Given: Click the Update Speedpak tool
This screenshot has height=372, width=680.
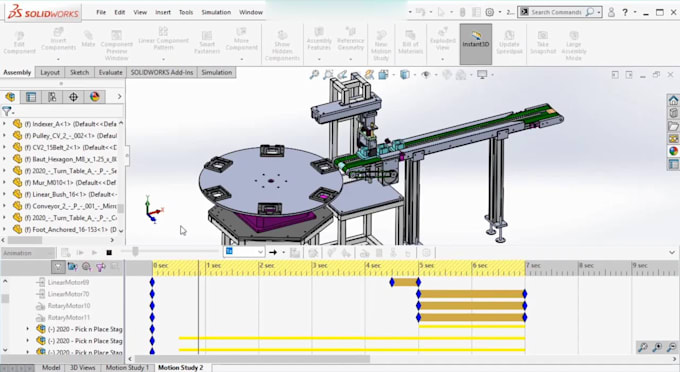Looking at the screenshot, I should click(x=509, y=43).
